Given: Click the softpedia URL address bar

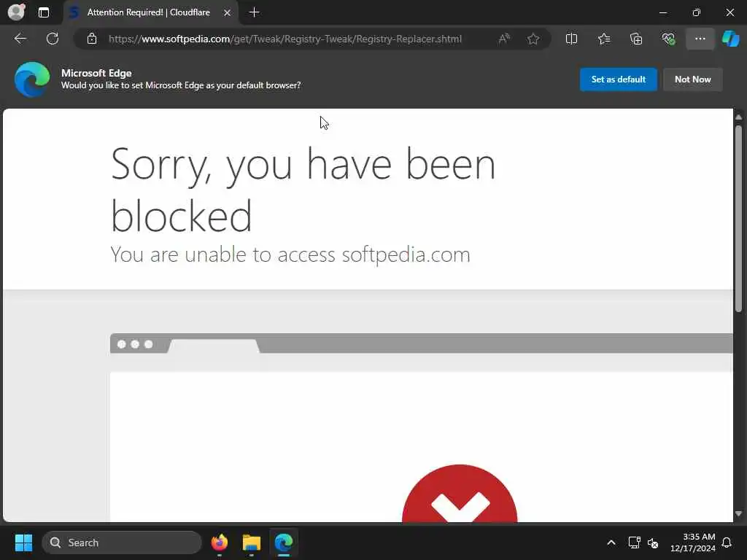Looking at the screenshot, I should pyautogui.click(x=285, y=39).
